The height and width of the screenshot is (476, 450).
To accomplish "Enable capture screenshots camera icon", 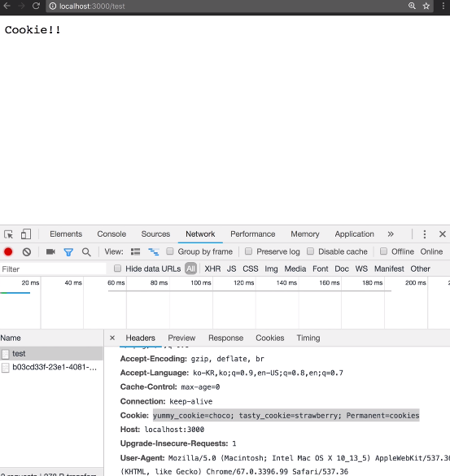I will [50, 251].
